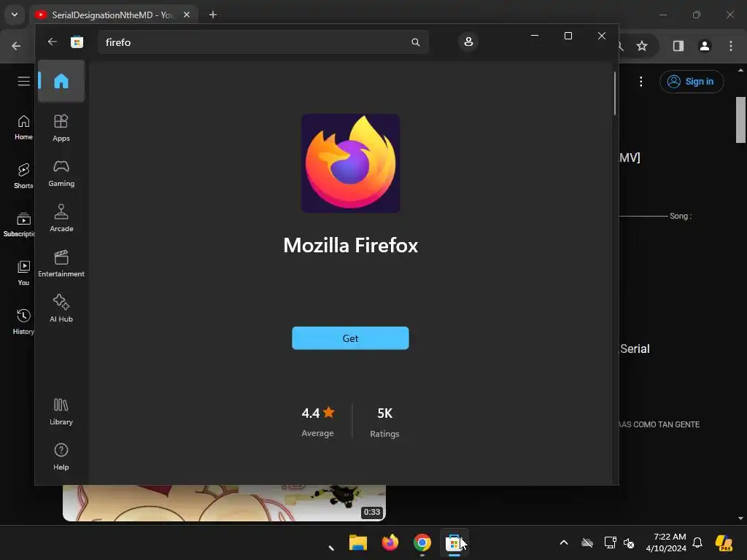Click Chrome's back arrow button
The width and height of the screenshot is (747, 560).
click(16, 46)
